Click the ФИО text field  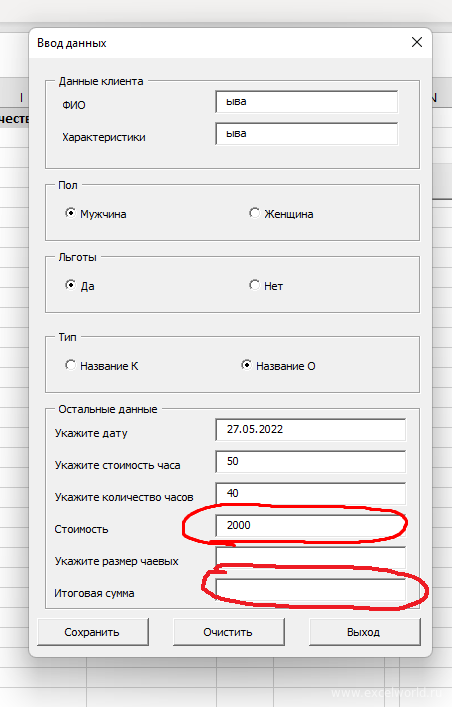307,102
